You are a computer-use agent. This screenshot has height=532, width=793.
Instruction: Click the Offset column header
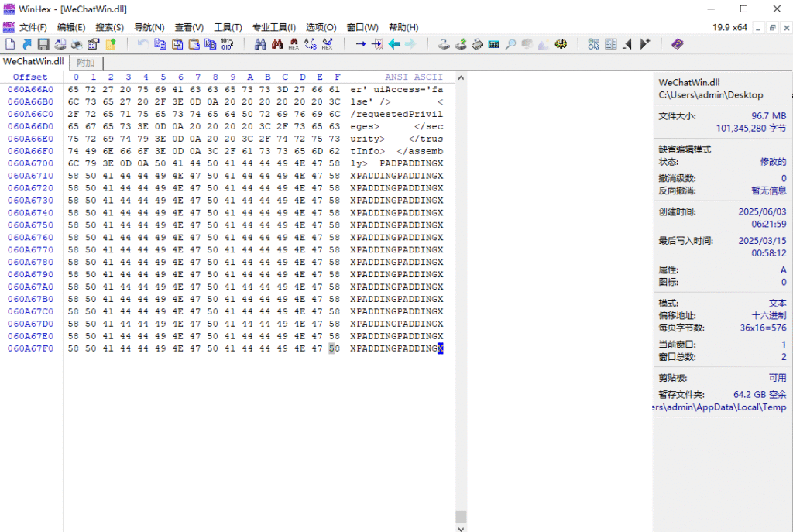(30, 77)
